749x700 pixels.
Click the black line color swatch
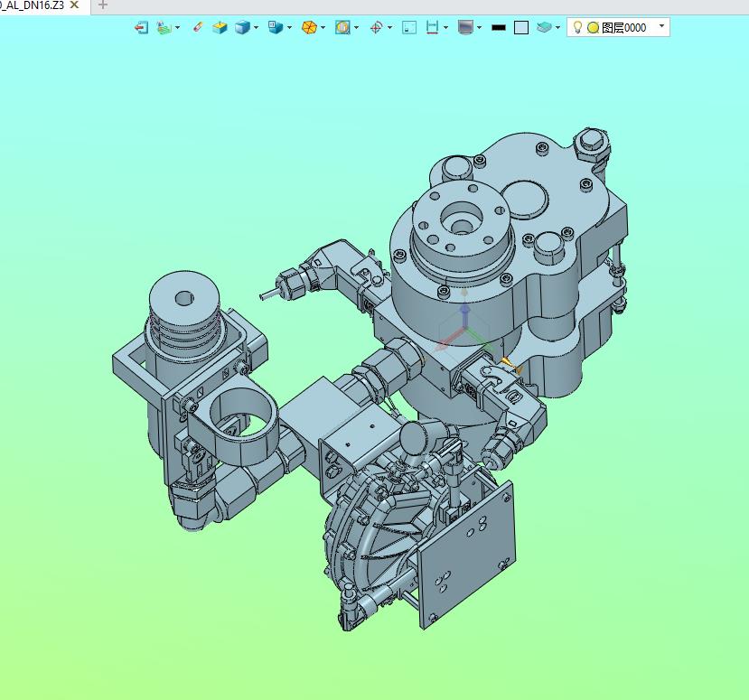pyautogui.click(x=498, y=28)
